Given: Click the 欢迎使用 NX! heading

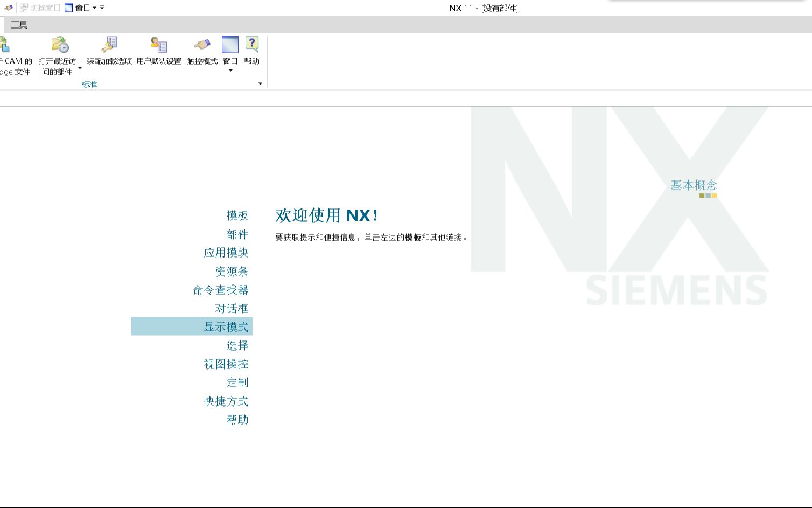Looking at the screenshot, I should pyautogui.click(x=326, y=215).
